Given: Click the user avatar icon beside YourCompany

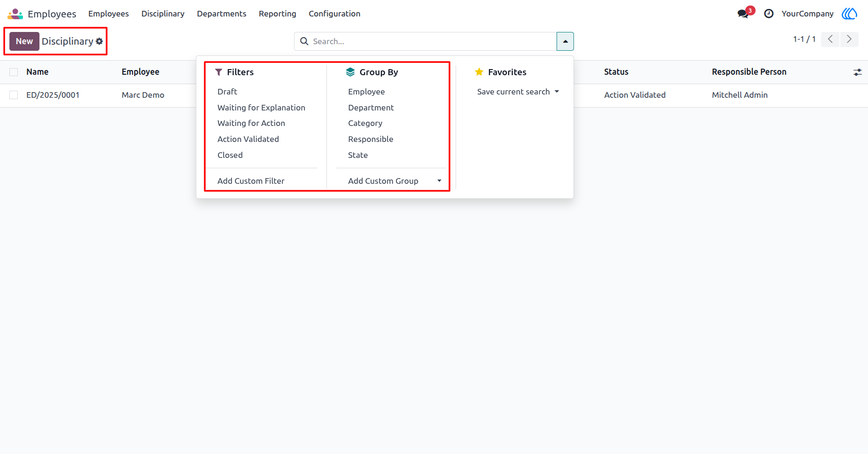Looking at the screenshot, I should tap(849, 14).
